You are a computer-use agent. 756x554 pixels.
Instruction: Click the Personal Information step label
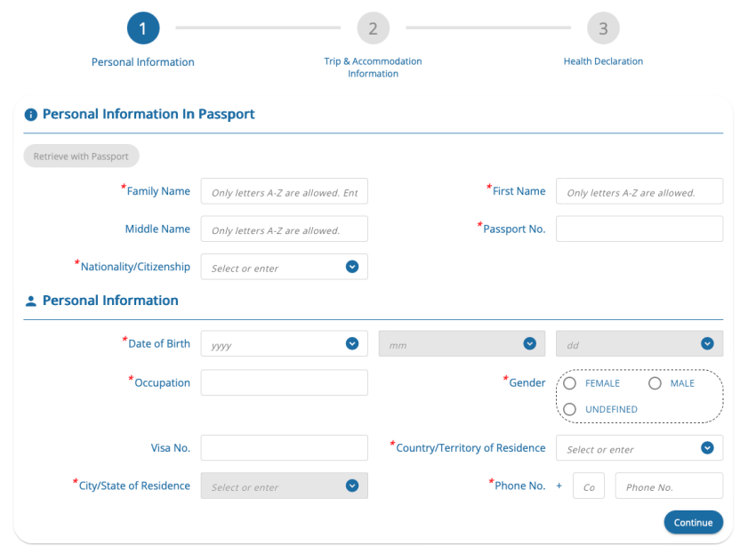(x=143, y=62)
